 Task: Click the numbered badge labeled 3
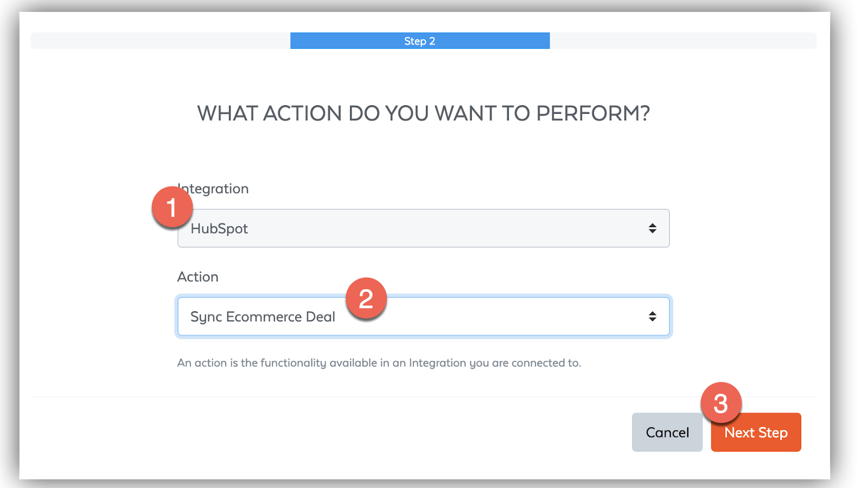[722, 402]
